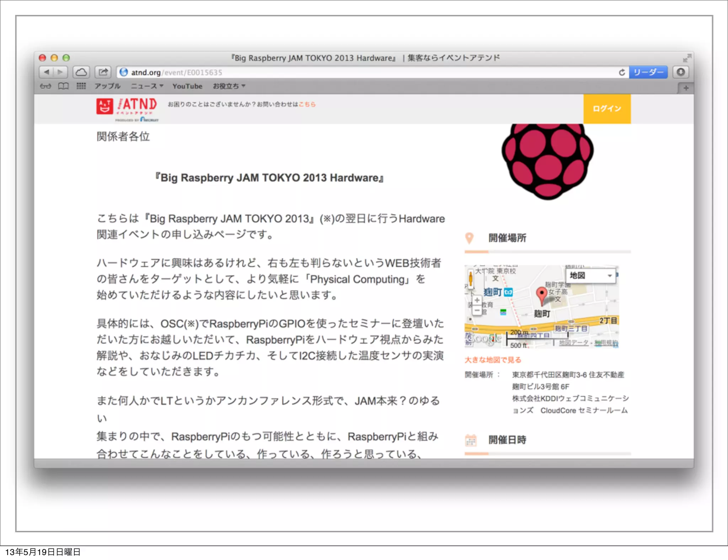
Task: Click Safari forward navigation arrow
Action: [60, 72]
